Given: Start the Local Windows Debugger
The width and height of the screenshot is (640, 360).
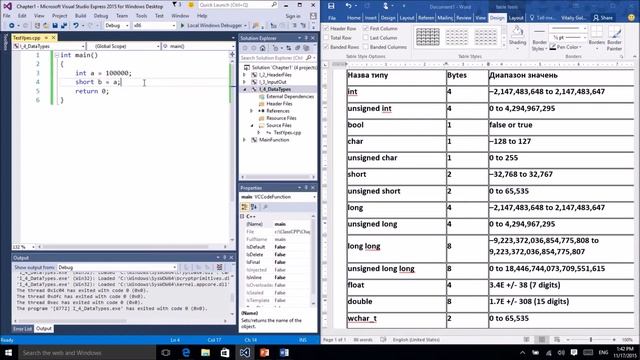Looking at the screenshot, I should pos(213,25).
